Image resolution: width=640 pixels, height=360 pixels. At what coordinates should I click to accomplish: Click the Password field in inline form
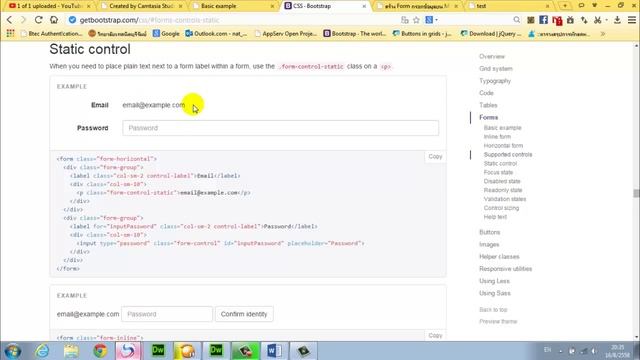[x=167, y=314]
